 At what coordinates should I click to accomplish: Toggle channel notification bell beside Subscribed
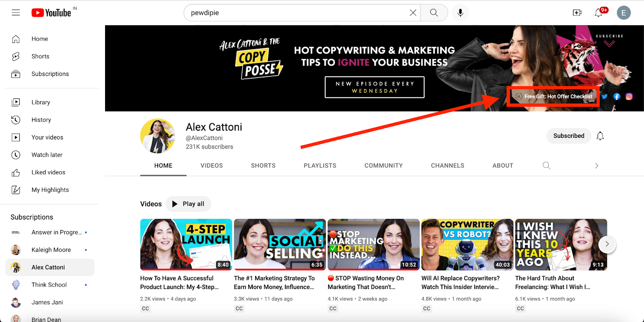(x=600, y=136)
